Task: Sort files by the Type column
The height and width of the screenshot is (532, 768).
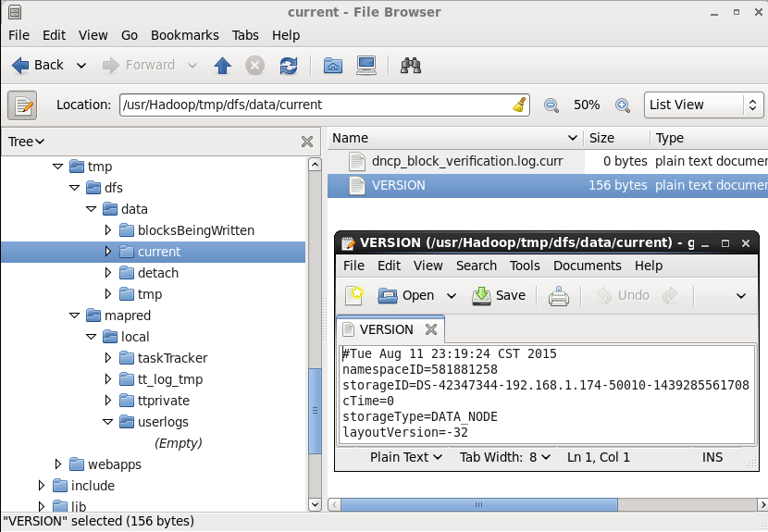Action: pyautogui.click(x=709, y=138)
